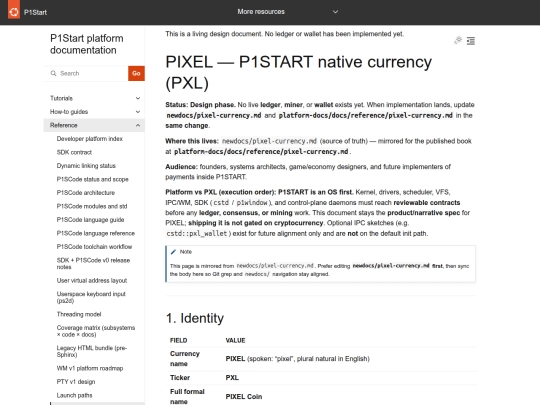Open P1SCode modules and std page
The height and width of the screenshot is (405, 540).
click(92, 206)
